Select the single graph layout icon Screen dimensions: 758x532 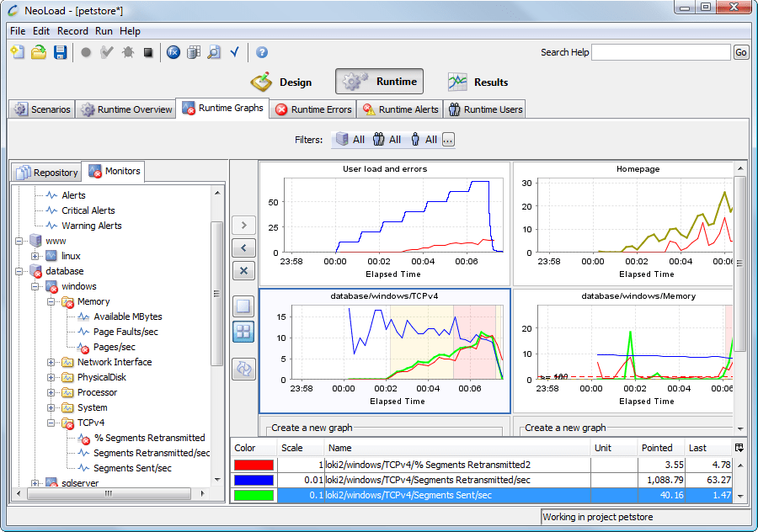point(243,306)
